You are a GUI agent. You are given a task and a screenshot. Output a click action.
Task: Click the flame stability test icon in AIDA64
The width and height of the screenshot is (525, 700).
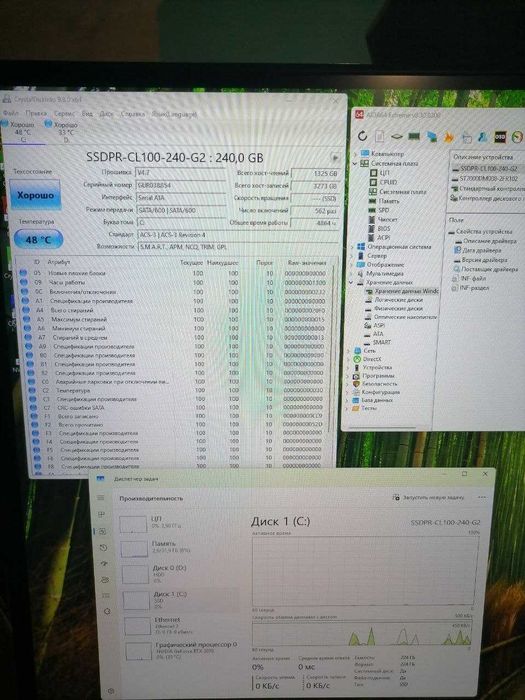coord(448,137)
